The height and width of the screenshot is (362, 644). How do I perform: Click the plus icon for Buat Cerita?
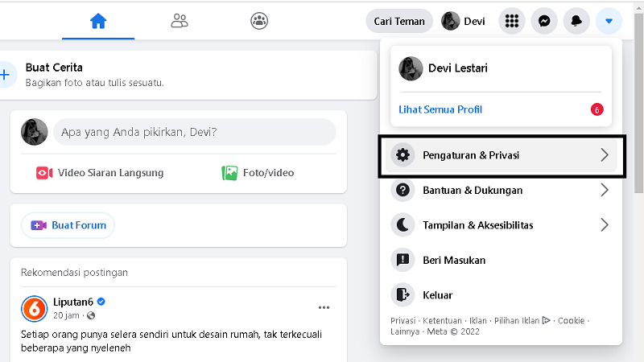pos(6,75)
